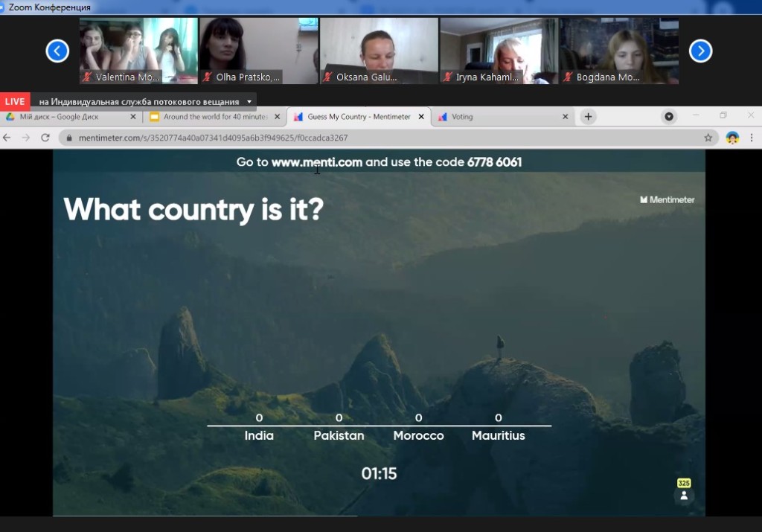762x532 pixels.
Task: Switch to the Google Диск tab
Action: [x=67, y=117]
